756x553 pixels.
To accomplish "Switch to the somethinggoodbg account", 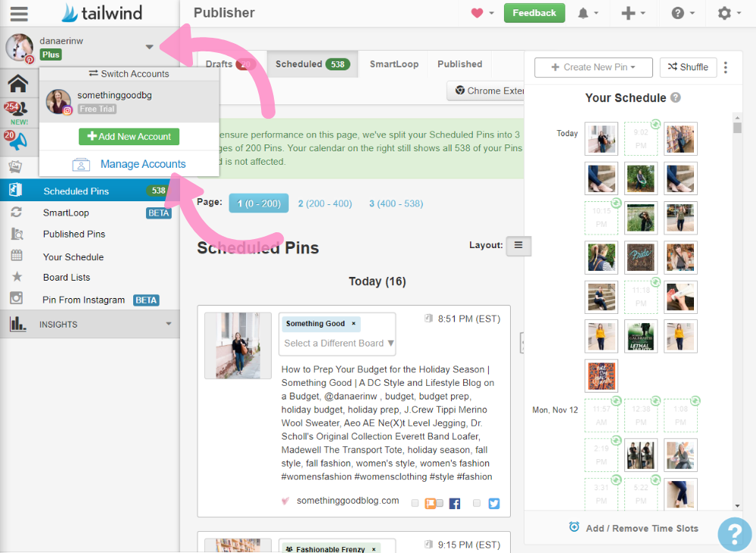I will [x=129, y=102].
